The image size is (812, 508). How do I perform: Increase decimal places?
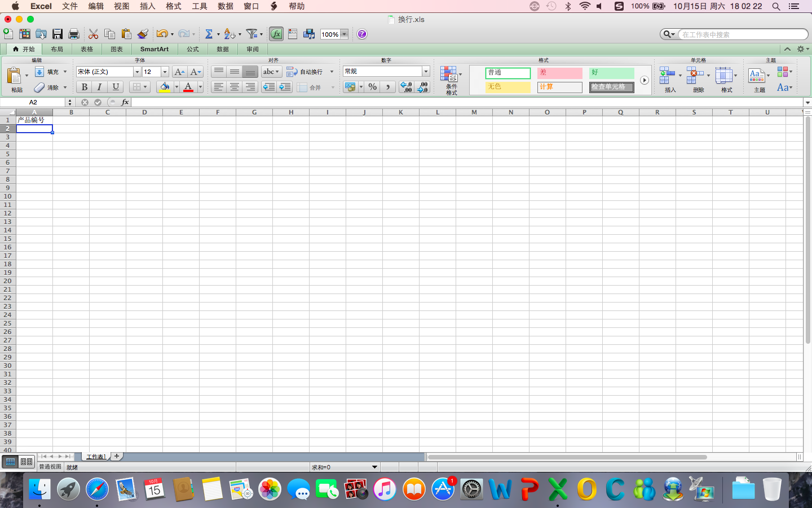pyautogui.click(x=406, y=87)
